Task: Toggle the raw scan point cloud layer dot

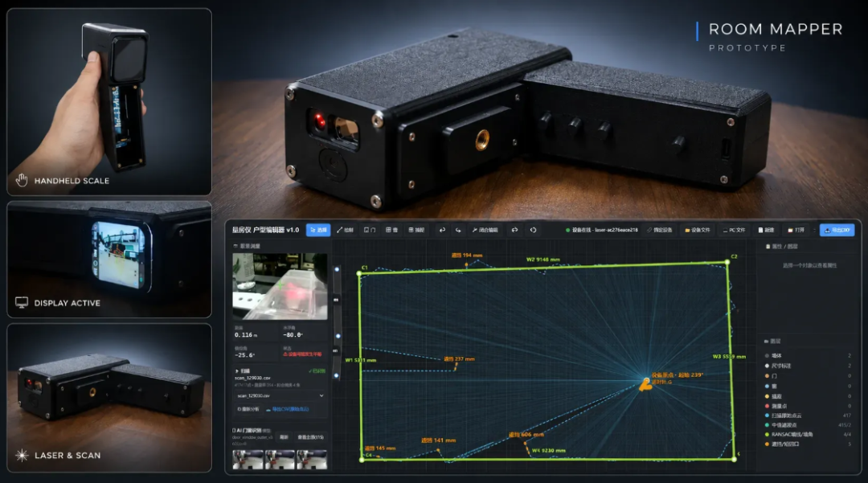Action: pyautogui.click(x=767, y=415)
